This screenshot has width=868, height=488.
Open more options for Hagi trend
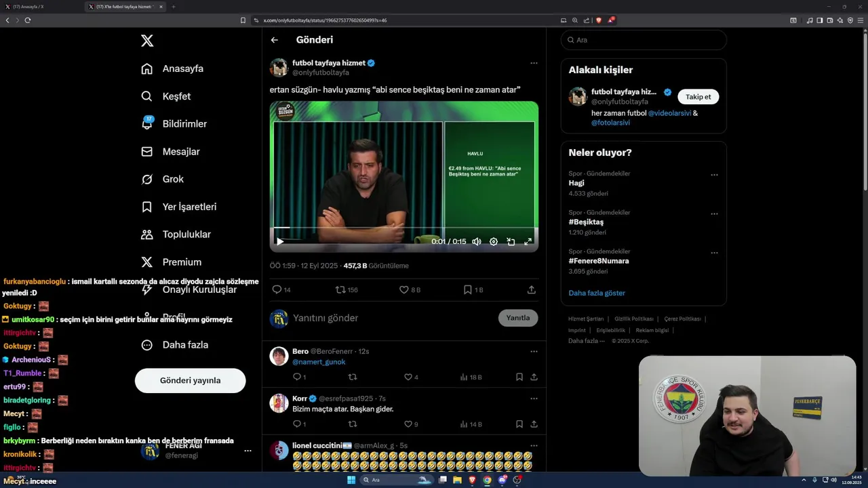(x=714, y=175)
